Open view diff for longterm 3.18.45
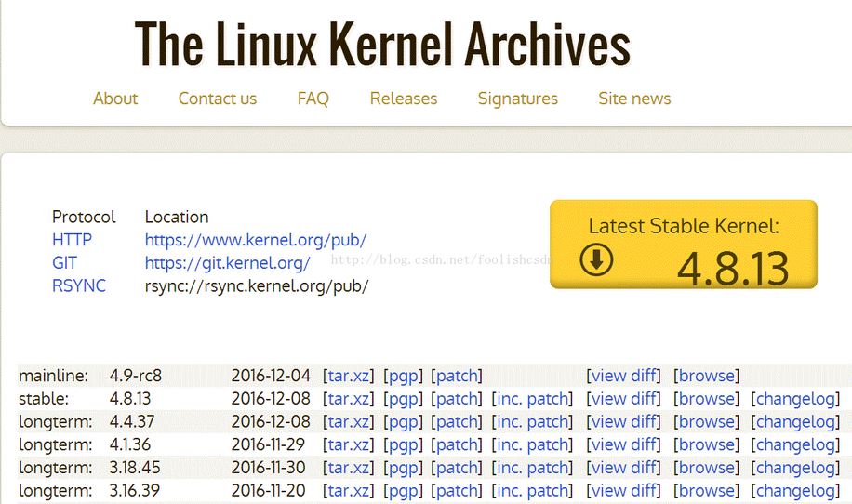852x504 pixels. point(623,468)
